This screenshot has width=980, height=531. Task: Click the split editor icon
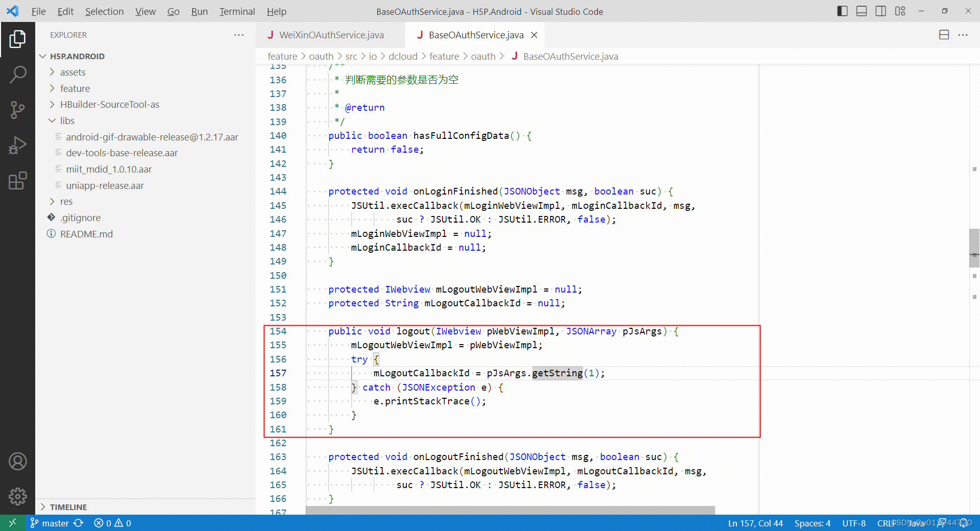pyautogui.click(x=944, y=35)
